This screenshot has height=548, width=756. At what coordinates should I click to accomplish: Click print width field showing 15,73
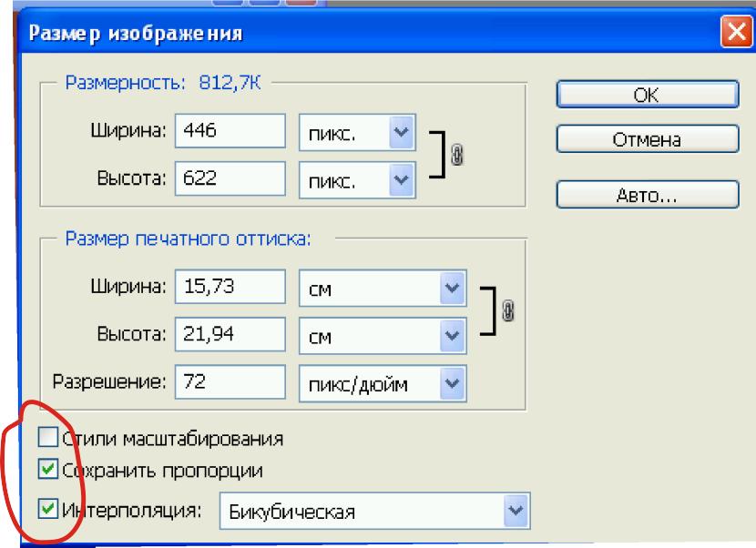pos(230,287)
